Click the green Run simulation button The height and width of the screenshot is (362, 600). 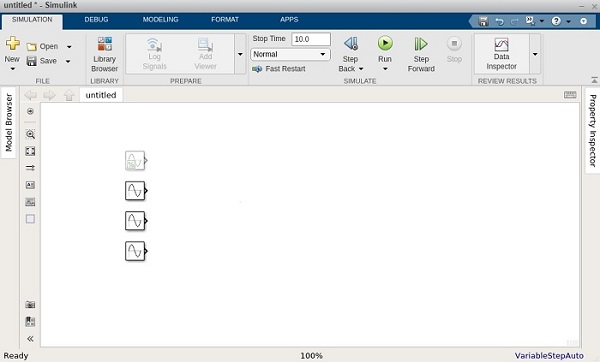click(x=385, y=43)
